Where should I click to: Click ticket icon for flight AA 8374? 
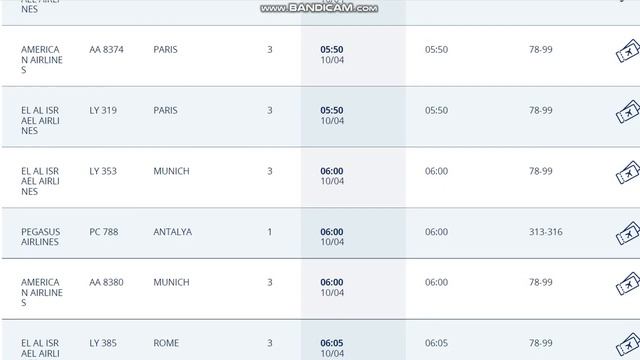tap(628, 51)
